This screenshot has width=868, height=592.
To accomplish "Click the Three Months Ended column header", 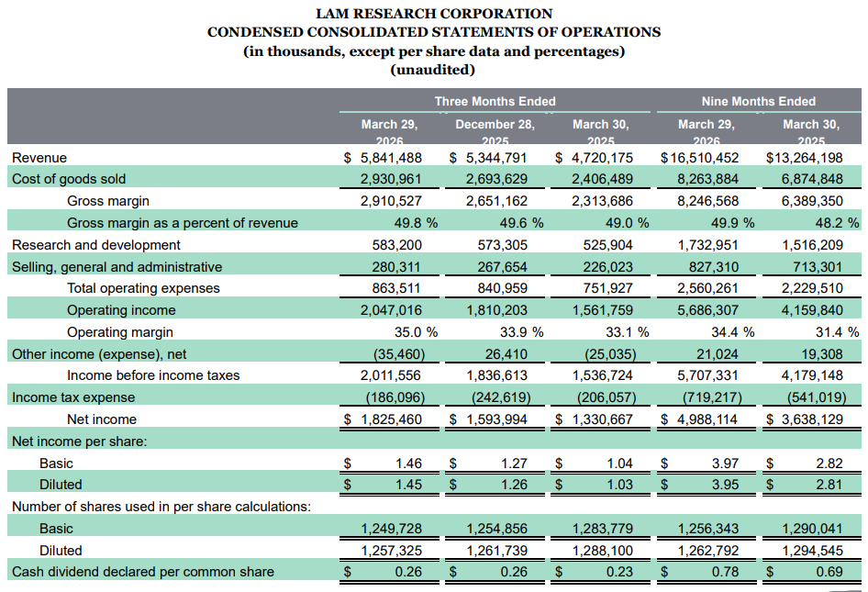I will click(x=495, y=101).
